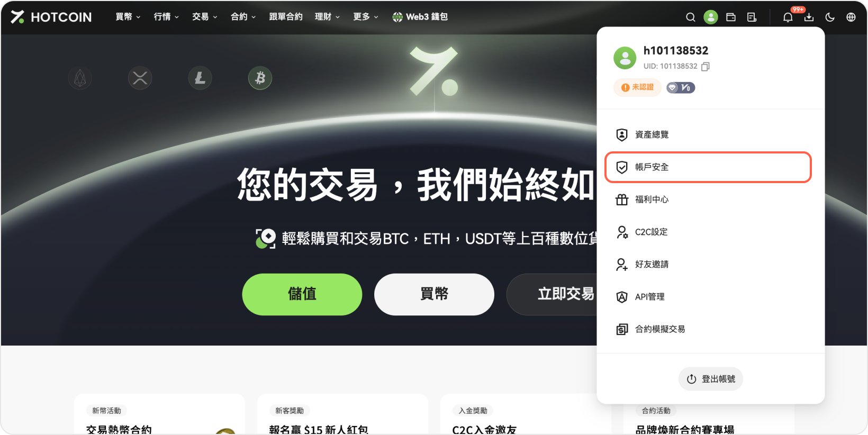868x435 pixels.
Task: Open the orders list icon
Action: click(752, 17)
